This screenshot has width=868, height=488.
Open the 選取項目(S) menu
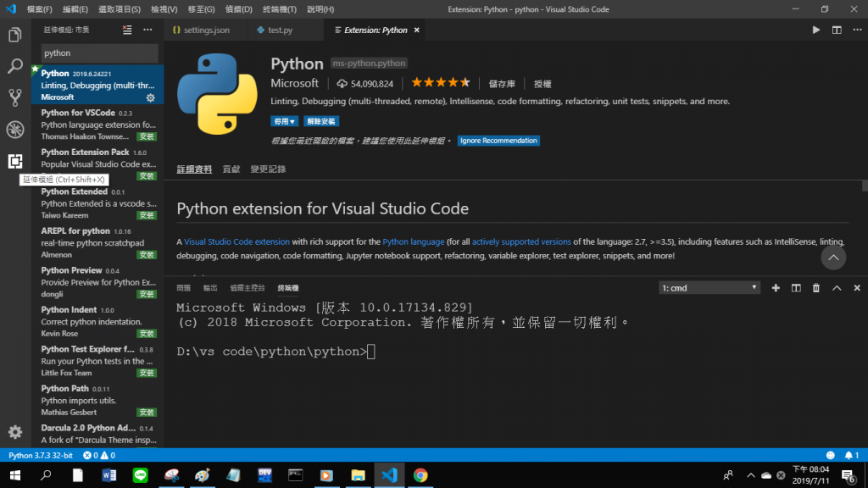[119, 9]
